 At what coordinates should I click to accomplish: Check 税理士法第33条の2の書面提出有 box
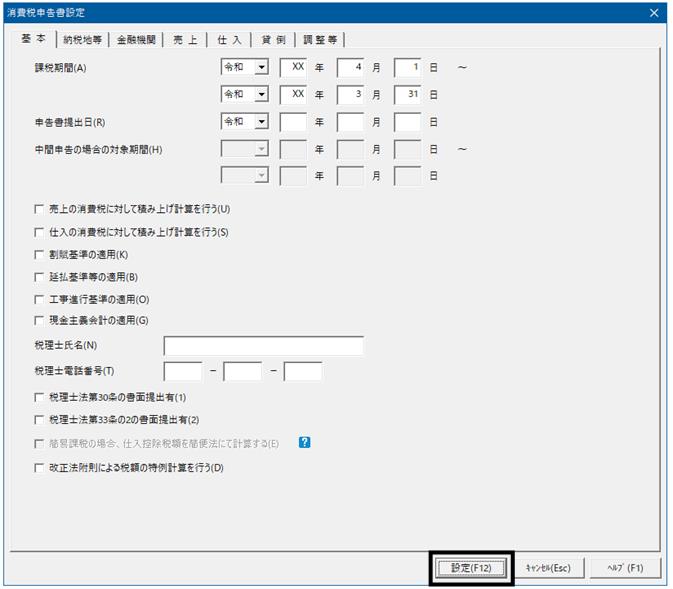tap(39, 419)
